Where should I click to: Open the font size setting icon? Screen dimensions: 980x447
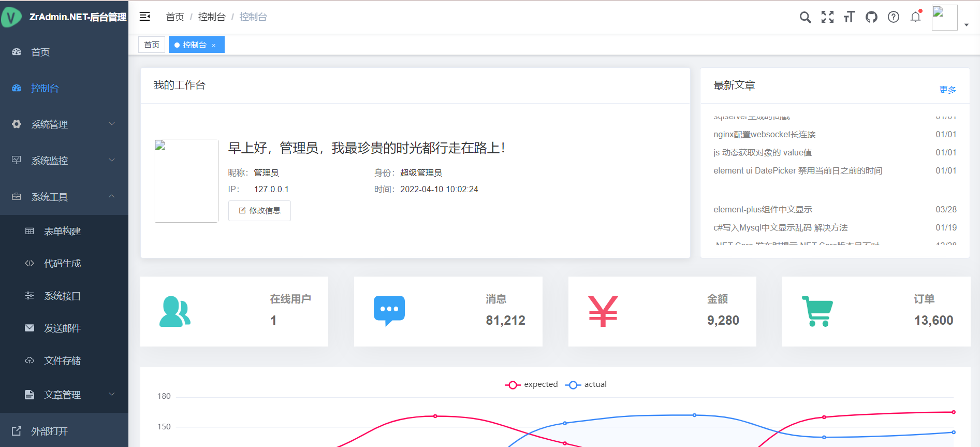coord(849,17)
